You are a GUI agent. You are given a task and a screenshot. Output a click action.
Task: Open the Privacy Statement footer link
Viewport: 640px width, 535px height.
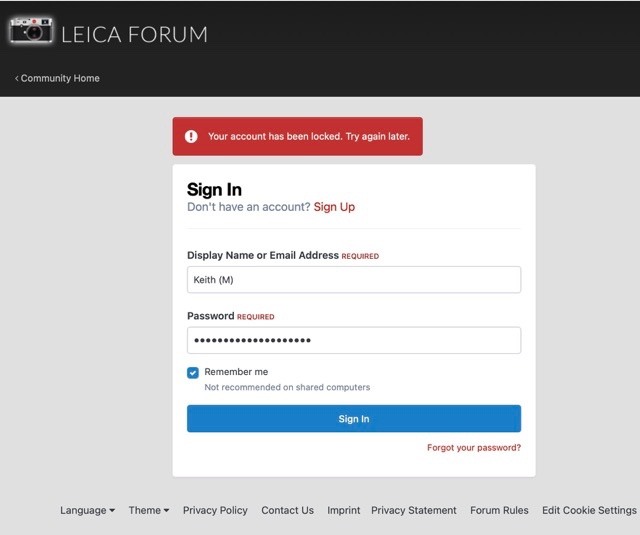pos(413,510)
